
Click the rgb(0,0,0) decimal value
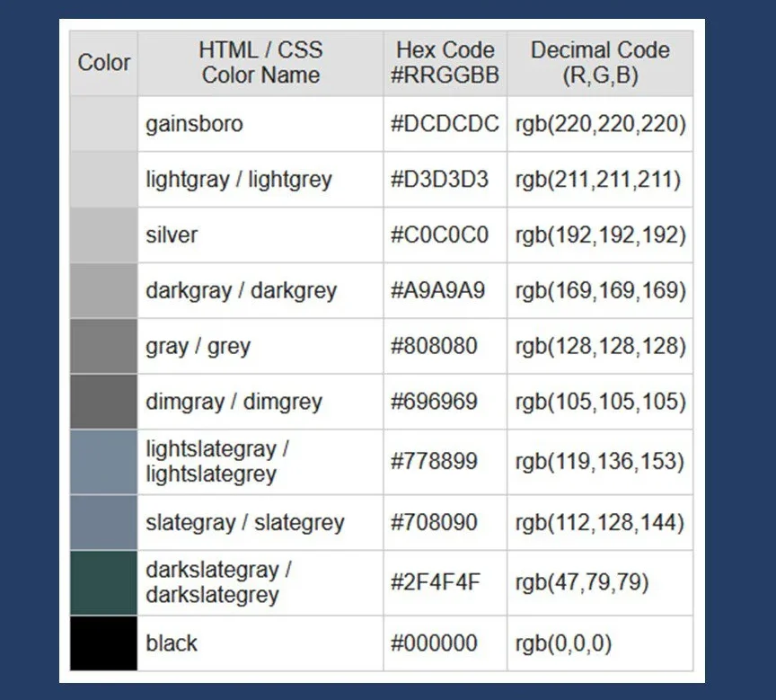[563, 644]
